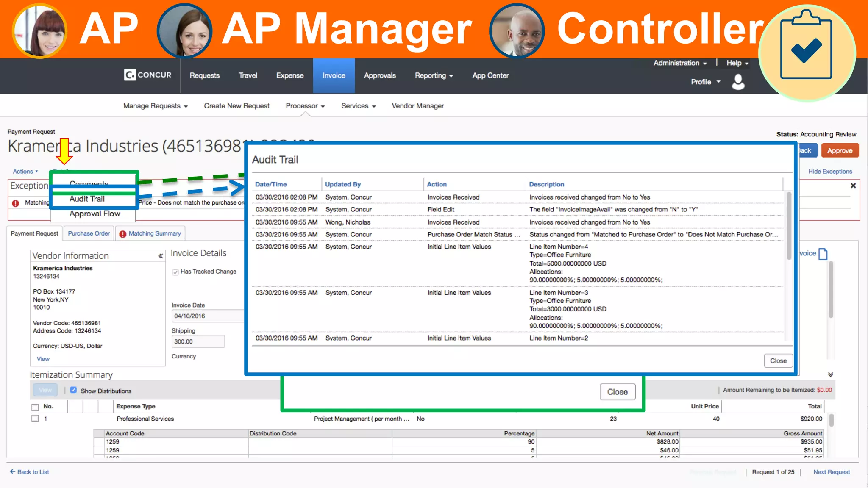
Task: Click the Shipping field showing 300.00
Action: pos(198,341)
